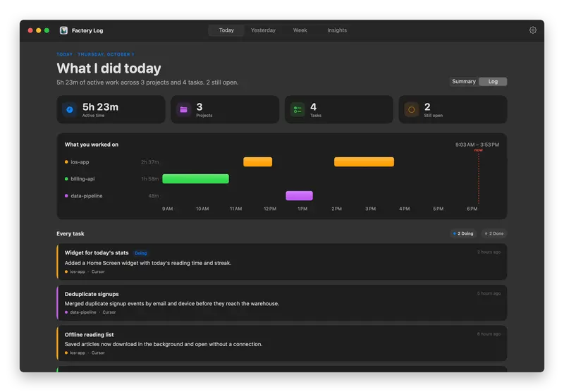Viewport: 564px width, 392px height.
Task: Click the Thursday, October 1 date label
Action: (106, 54)
